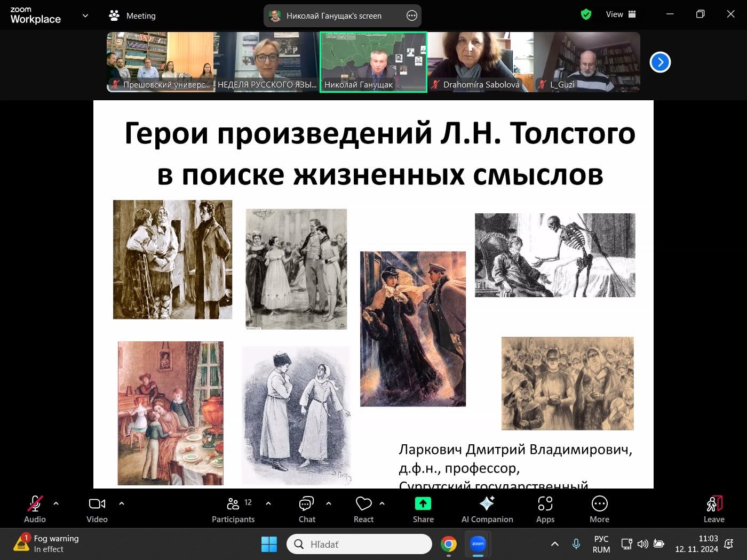Open AI Companion
Image resolution: width=747 pixels, height=560 pixels.
tap(487, 509)
